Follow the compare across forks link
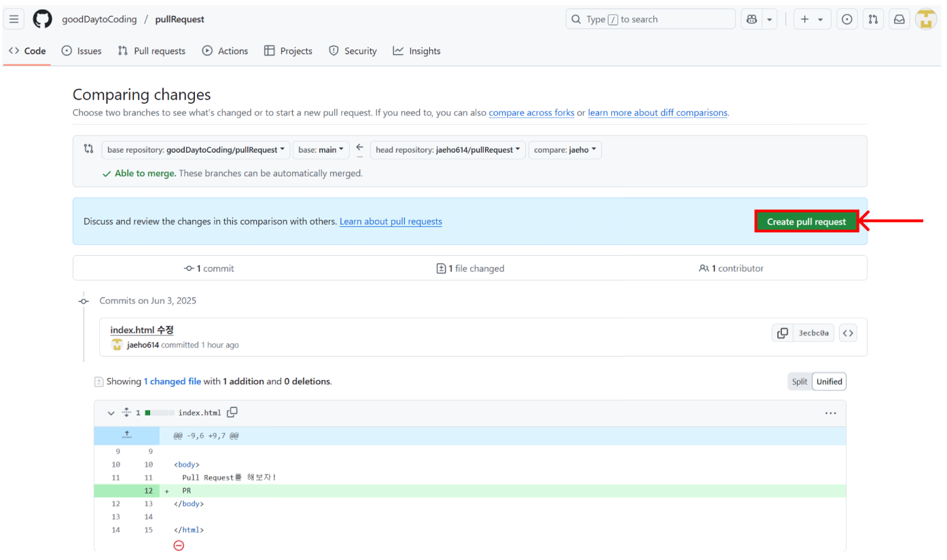 click(531, 113)
